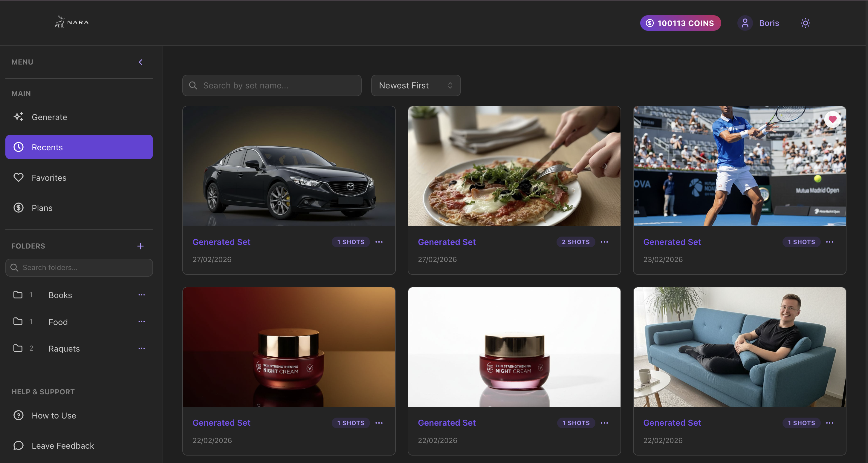Viewport: 868px width, 463px height.
Task: Add a new folder with plus icon
Action: [x=140, y=246]
